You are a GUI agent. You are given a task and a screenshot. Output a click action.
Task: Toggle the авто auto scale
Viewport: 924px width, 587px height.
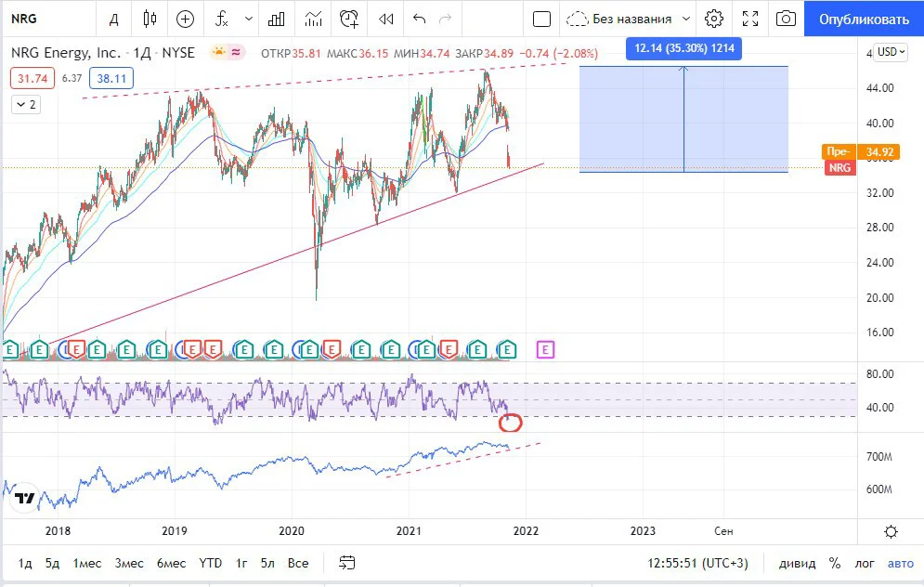pyautogui.click(x=901, y=563)
